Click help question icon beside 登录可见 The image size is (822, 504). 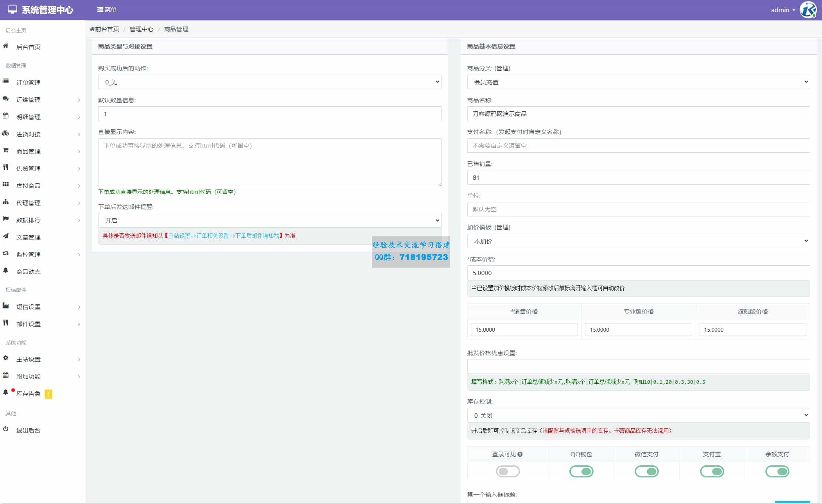coord(520,454)
